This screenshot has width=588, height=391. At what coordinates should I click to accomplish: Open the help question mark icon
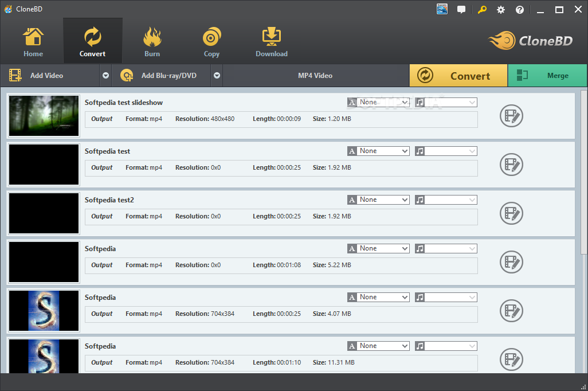click(519, 10)
